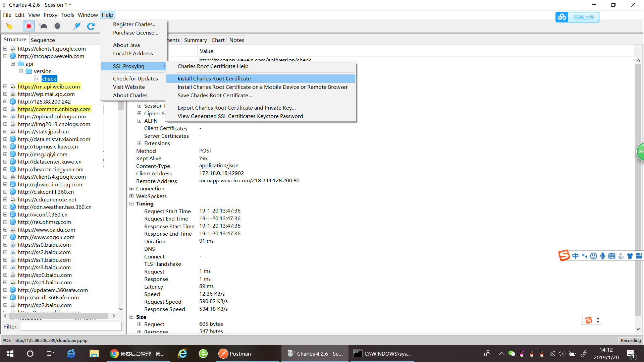This screenshot has height=362, width=644.
Task: Collapse the Timing section
Action: coord(131,203)
